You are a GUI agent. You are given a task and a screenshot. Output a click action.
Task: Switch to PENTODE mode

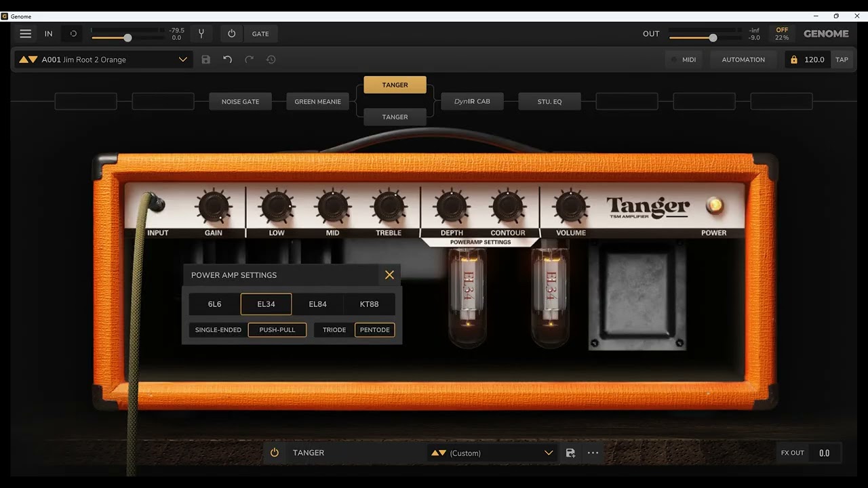(375, 330)
